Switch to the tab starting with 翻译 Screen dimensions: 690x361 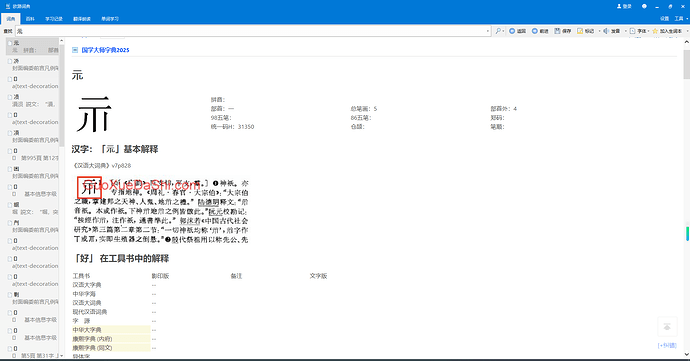(82, 18)
